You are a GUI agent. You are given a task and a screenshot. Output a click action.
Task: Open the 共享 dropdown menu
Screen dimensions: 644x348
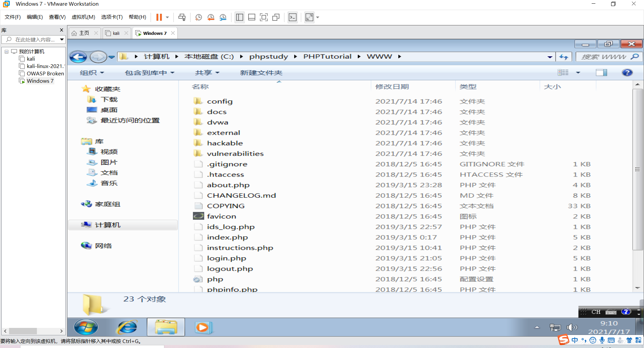(x=207, y=73)
